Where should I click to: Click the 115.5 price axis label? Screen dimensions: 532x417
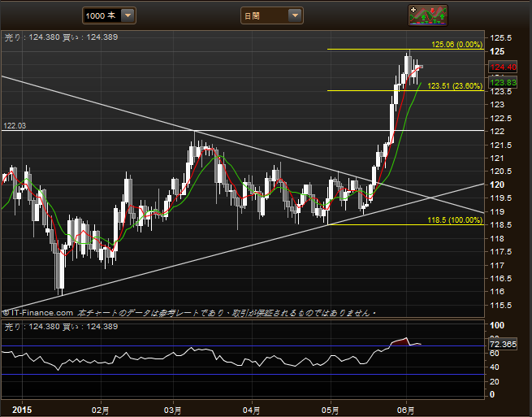[501, 305]
